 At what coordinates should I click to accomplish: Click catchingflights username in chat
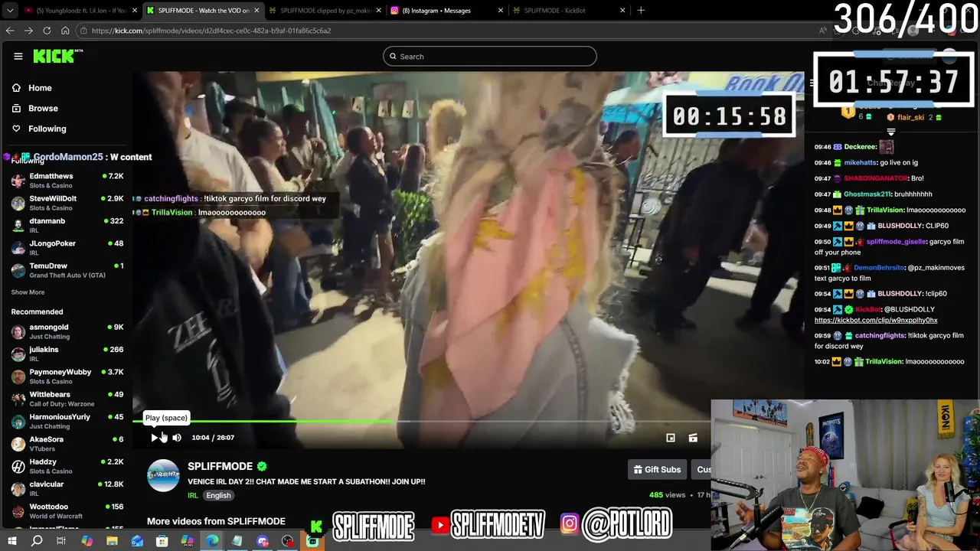point(880,336)
